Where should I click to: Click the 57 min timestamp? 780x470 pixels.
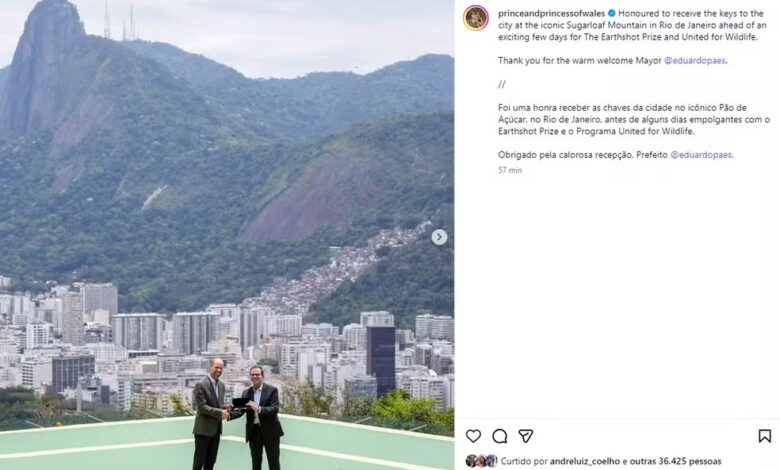(x=510, y=170)
